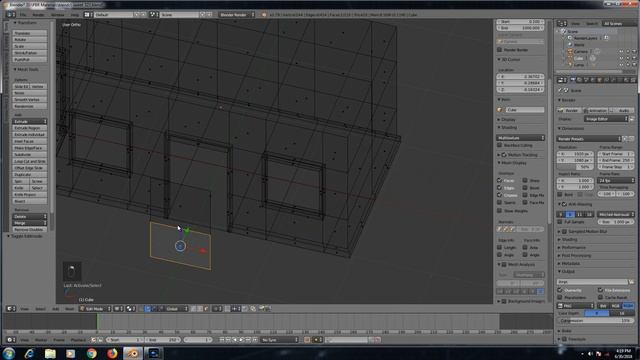640x360 pixels.
Task: Open the pivot point icon selector
Action: coord(131,309)
